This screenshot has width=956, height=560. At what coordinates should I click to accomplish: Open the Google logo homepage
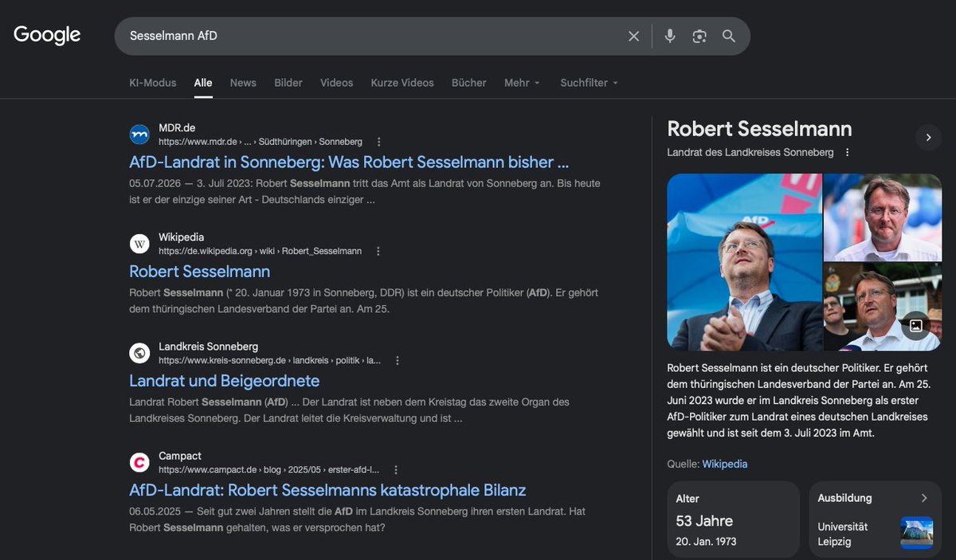(x=47, y=35)
